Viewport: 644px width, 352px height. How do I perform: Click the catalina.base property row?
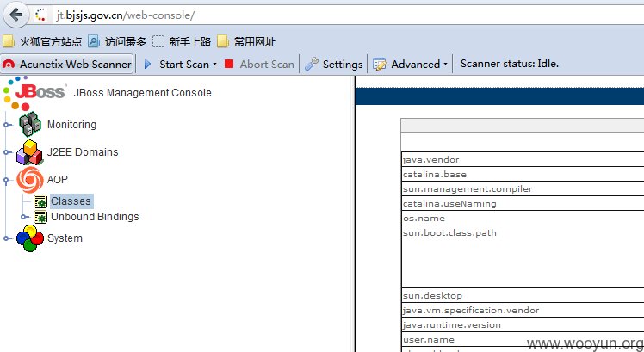[x=523, y=174]
